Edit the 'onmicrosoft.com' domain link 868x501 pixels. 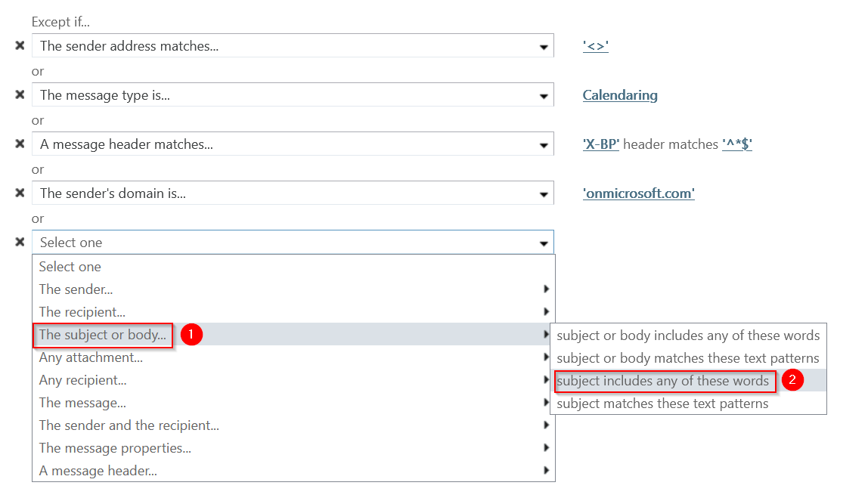point(639,193)
